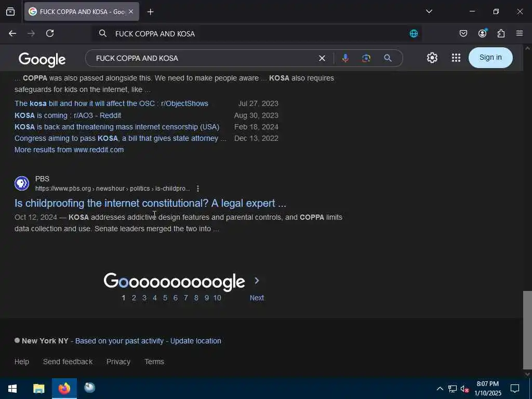Click the Firefox View icon in tab bar
This screenshot has height=399, width=532.
pyautogui.click(x=10, y=12)
